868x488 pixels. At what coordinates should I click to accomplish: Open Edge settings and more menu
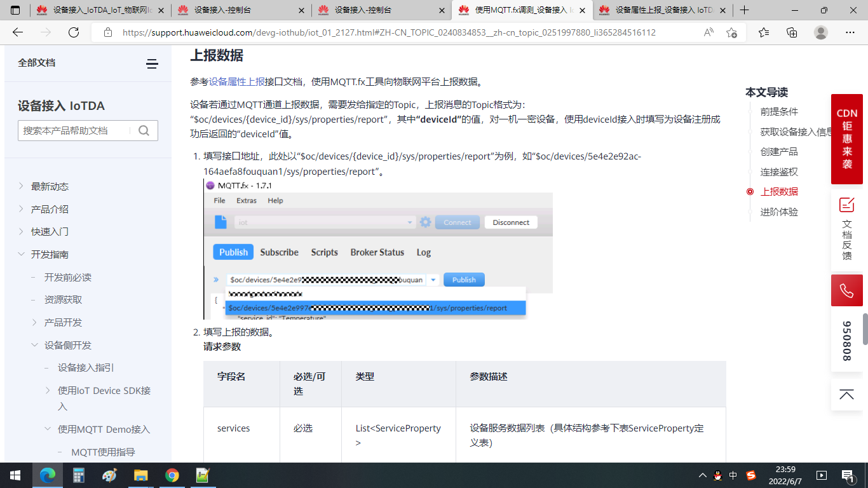pos(850,32)
